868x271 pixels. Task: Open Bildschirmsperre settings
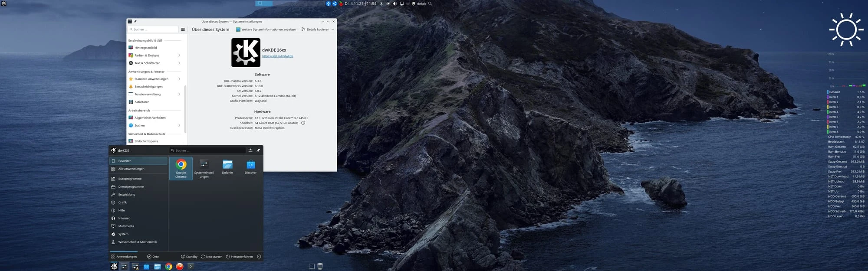point(155,141)
